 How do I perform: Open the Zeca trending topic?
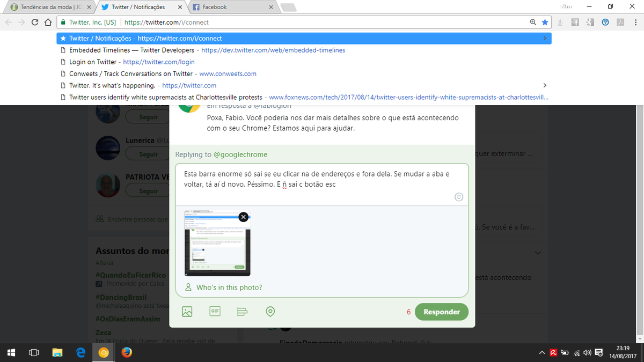click(x=103, y=333)
